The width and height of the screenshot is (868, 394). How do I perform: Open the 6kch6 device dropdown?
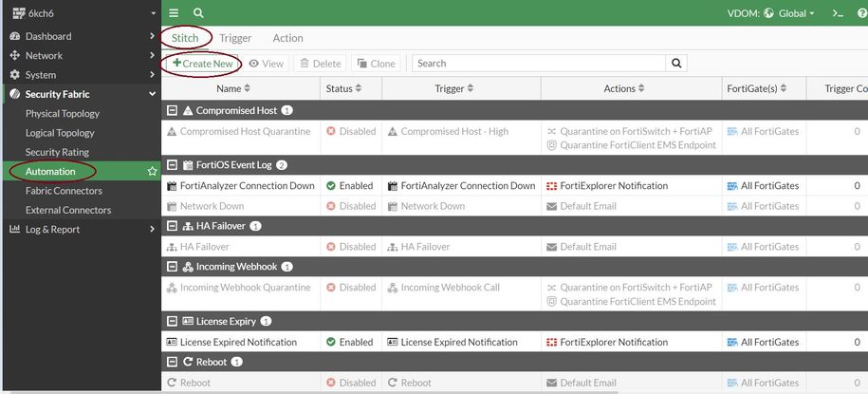tap(154, 13)
